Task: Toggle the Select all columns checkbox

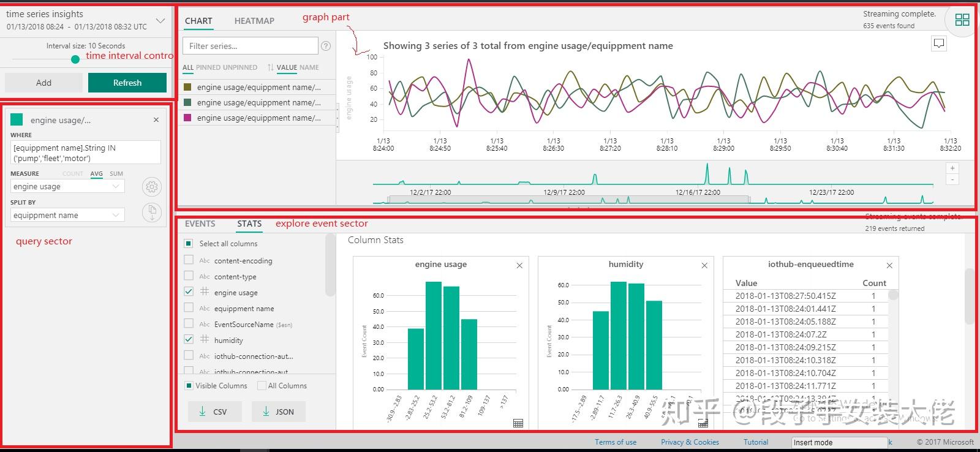Action: pos(189,244)
